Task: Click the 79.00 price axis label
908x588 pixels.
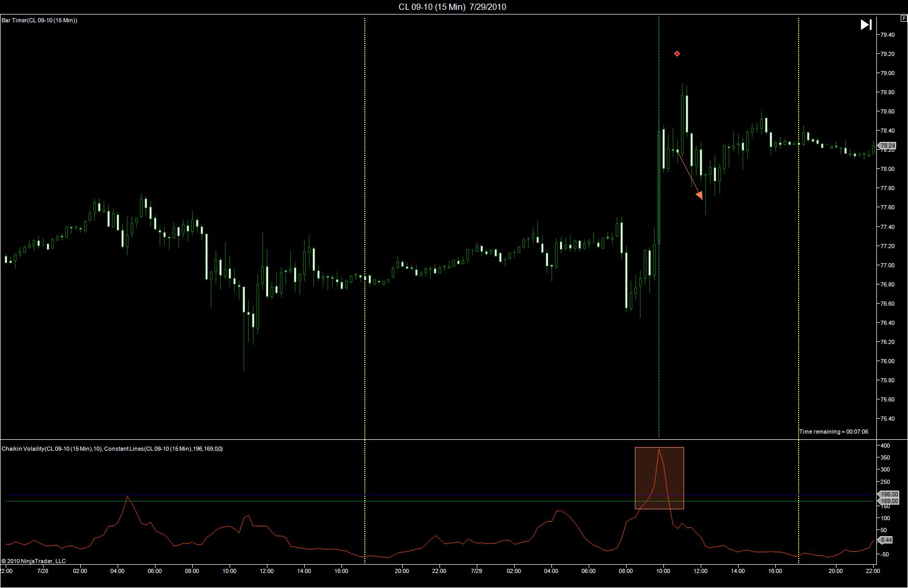Action: pos(887,73)
